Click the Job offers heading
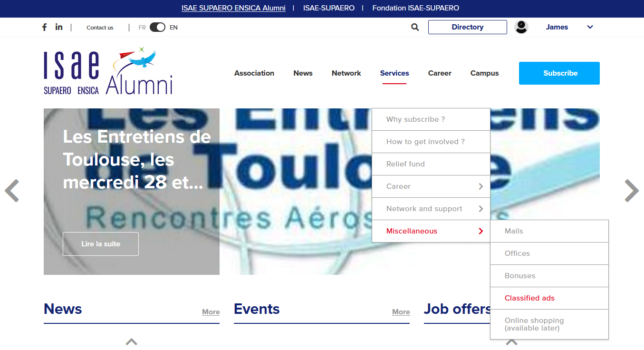The image size is (644, 350). tap(457, 309)
